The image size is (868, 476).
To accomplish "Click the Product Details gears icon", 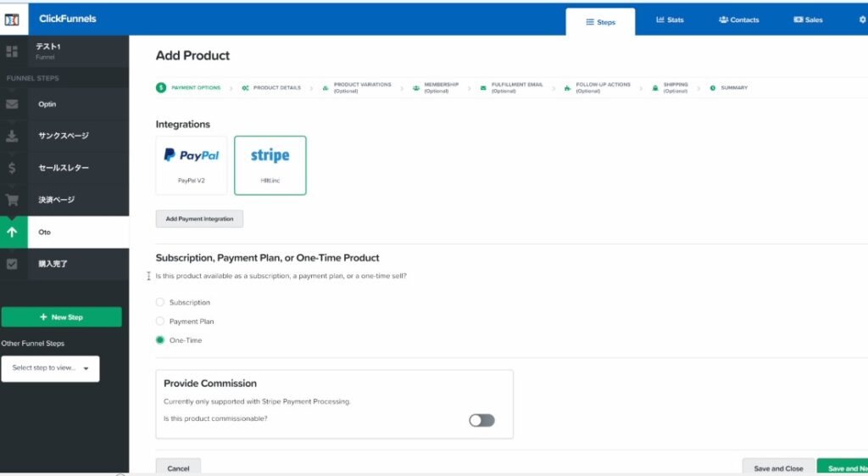I will pos(245,87).
